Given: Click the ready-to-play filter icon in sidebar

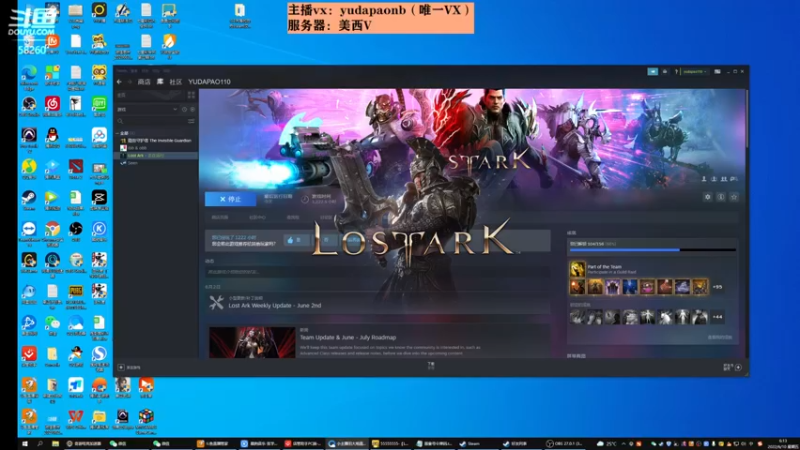Looking at the screenshot, I should tap(192, 109).
